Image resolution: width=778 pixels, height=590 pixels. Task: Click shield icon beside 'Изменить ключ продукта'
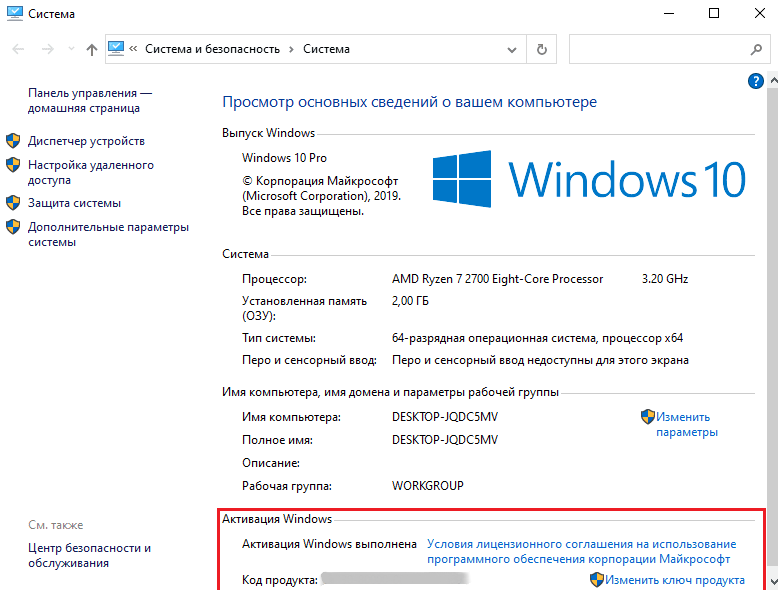(596, 580)
